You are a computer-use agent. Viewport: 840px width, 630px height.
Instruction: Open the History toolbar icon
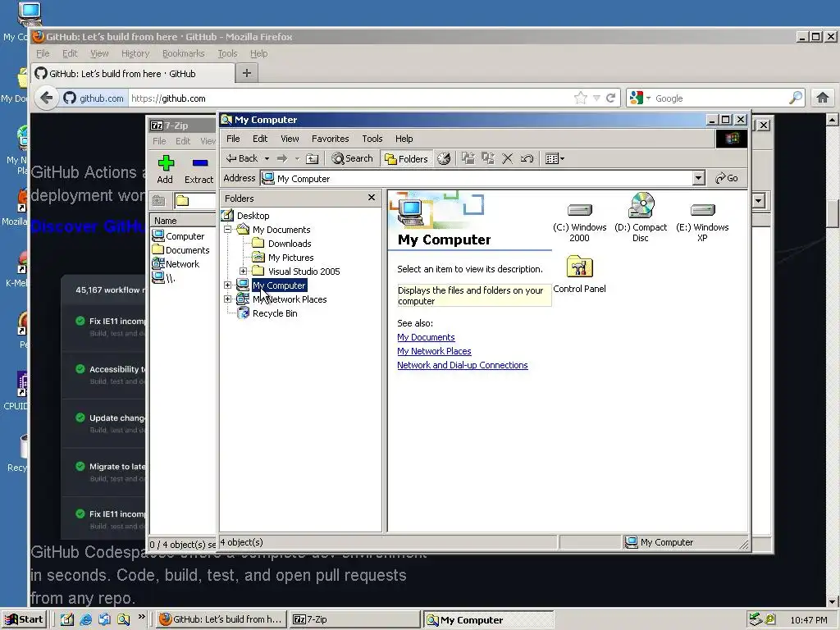[x=444, y=158]
